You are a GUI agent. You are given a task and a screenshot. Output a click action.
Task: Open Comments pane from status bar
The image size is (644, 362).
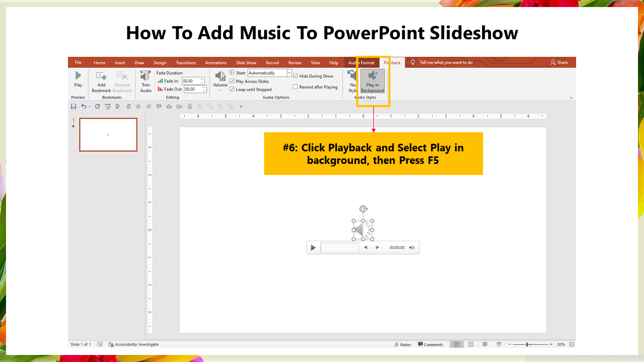pos(430,344)
